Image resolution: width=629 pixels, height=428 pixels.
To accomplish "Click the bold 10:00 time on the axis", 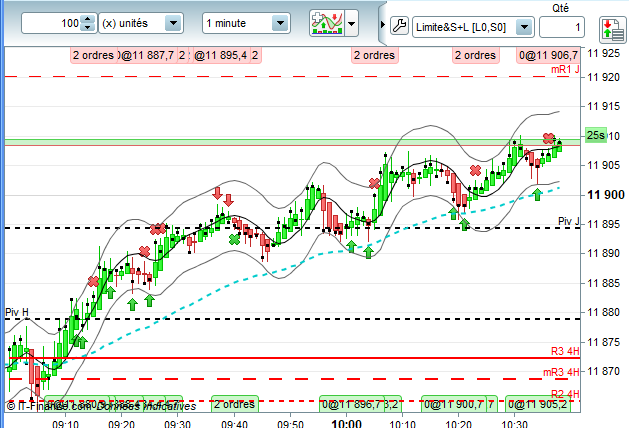I will point(347,423).
